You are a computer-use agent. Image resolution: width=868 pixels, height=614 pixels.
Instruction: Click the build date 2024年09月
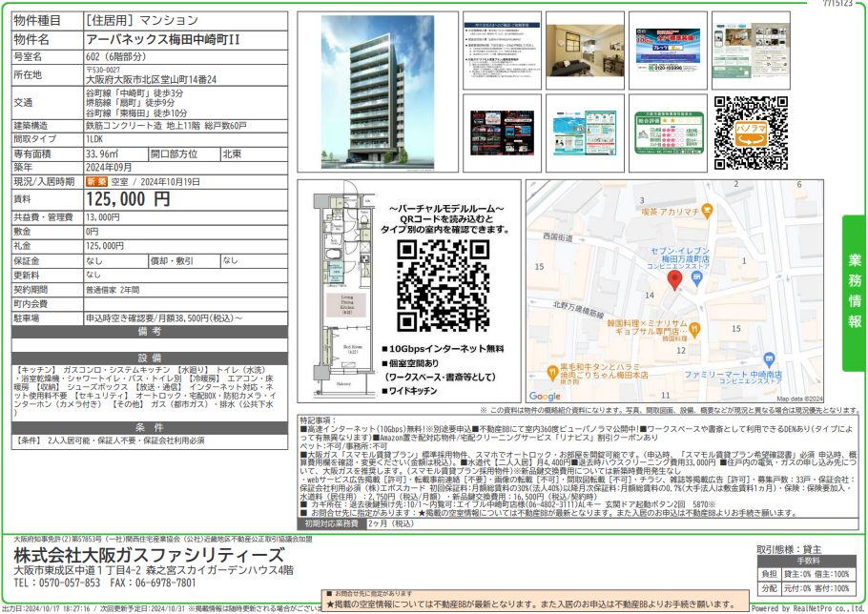(109, 168)
